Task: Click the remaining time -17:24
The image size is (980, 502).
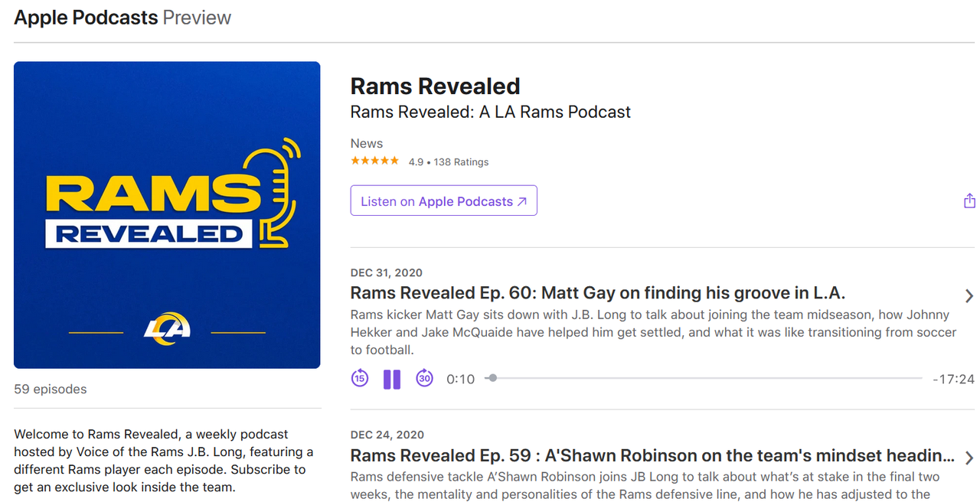Action: point(953,379)
